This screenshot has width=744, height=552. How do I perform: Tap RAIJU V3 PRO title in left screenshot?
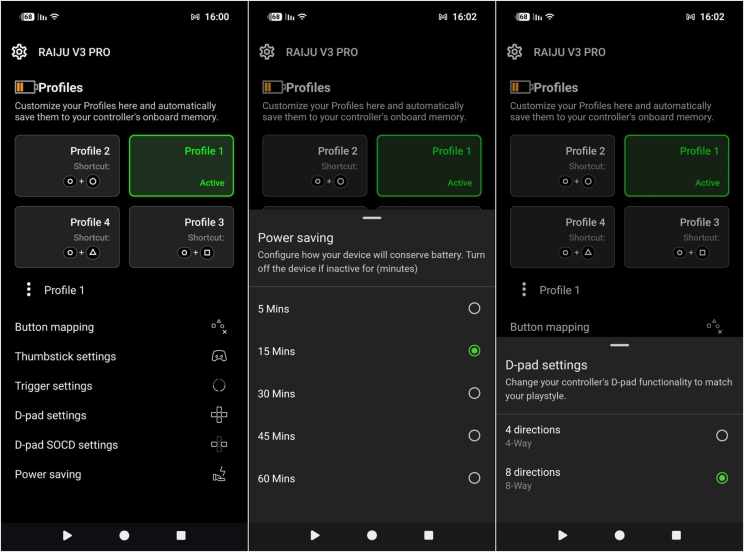(x=74, y=52)
